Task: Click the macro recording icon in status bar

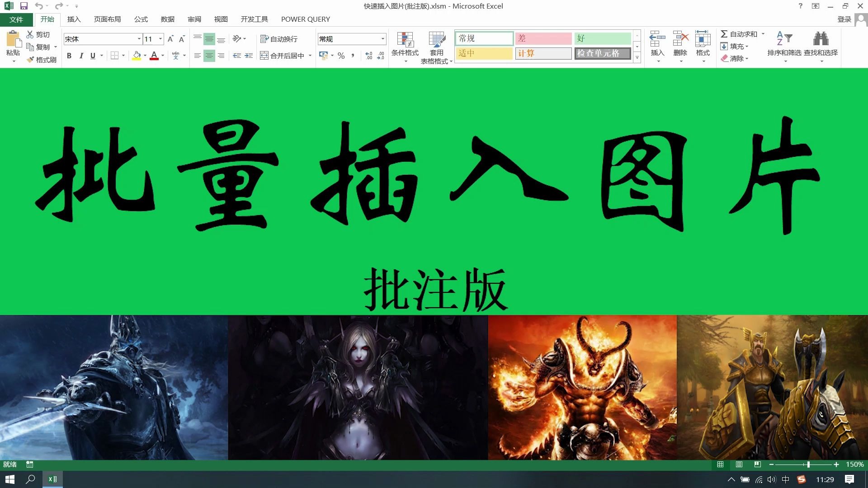Action: coord(29,465)
